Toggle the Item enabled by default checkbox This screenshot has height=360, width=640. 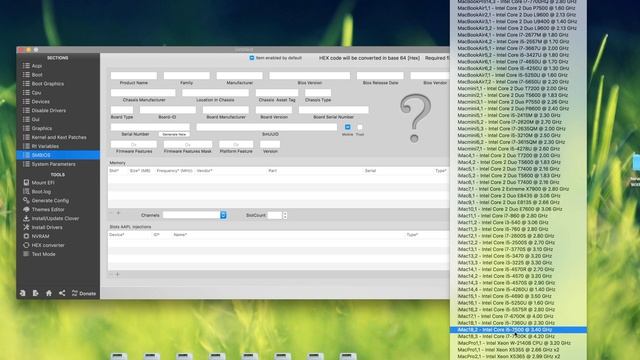click(x=252, y=58)
